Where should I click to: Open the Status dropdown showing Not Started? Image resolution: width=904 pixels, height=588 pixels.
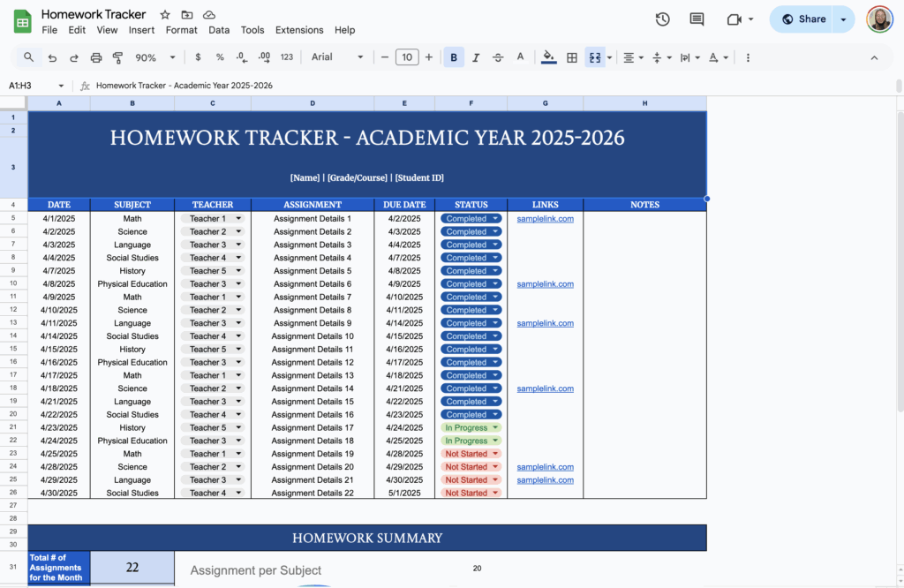click(471, 453)
